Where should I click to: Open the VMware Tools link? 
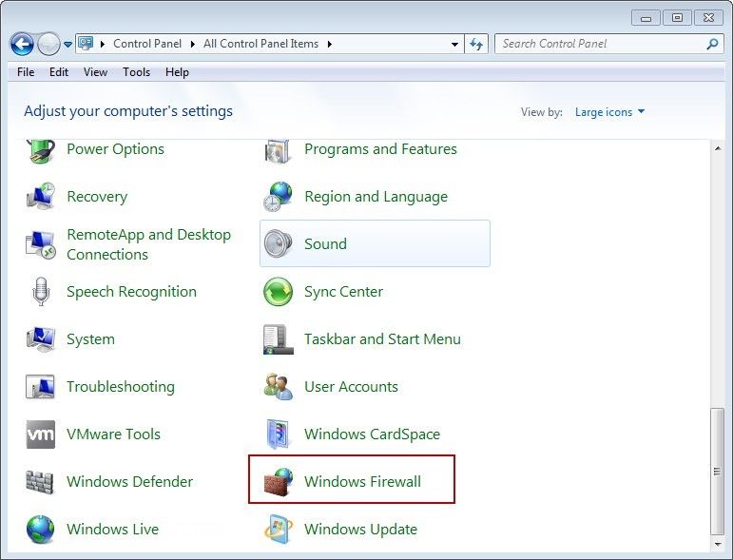point(113,434)
